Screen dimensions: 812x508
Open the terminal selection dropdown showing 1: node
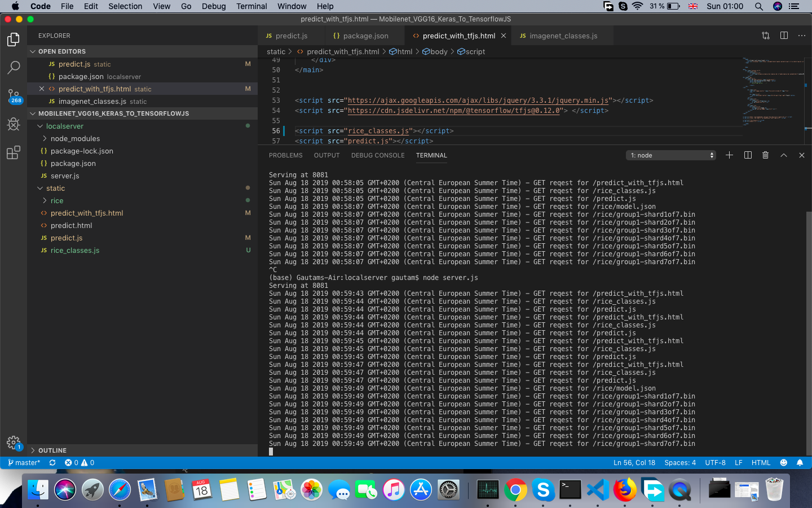pyautogui.click(x=670, y=155)
